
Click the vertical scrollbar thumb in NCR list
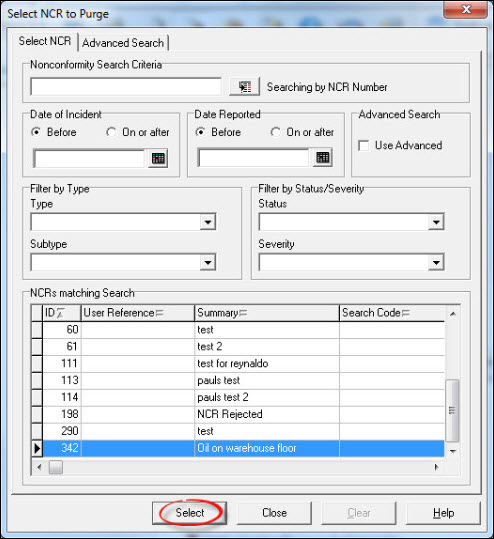coord(452,410)
